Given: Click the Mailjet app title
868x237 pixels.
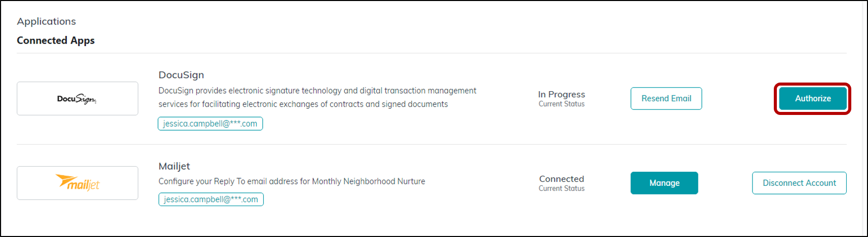Looking at the screenshot, I should point(174,166).
